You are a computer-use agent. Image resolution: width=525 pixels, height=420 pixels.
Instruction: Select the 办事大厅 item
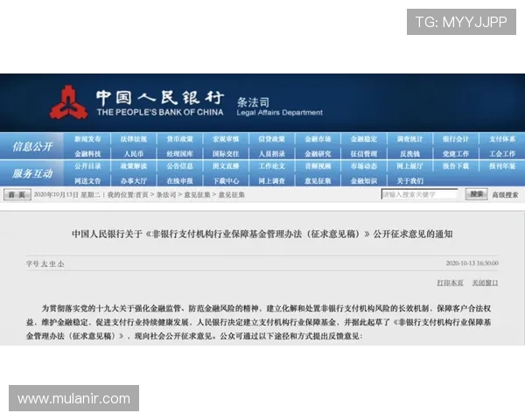click(134, 181)
